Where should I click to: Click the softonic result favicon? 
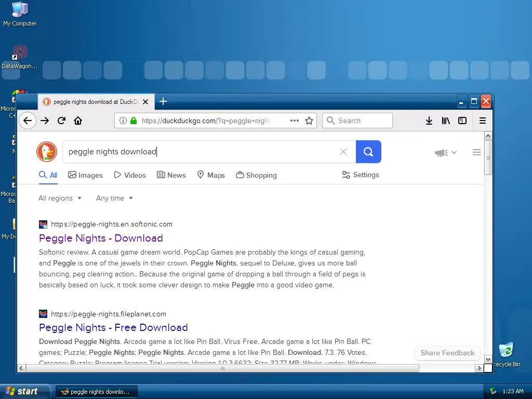[x=43, y=224]
